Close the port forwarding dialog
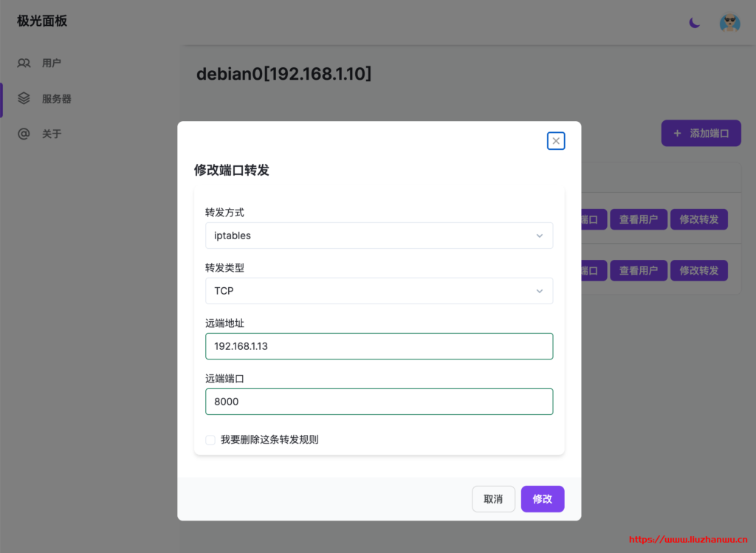This screenshot has width=756, height=553. tap(556, 141)
